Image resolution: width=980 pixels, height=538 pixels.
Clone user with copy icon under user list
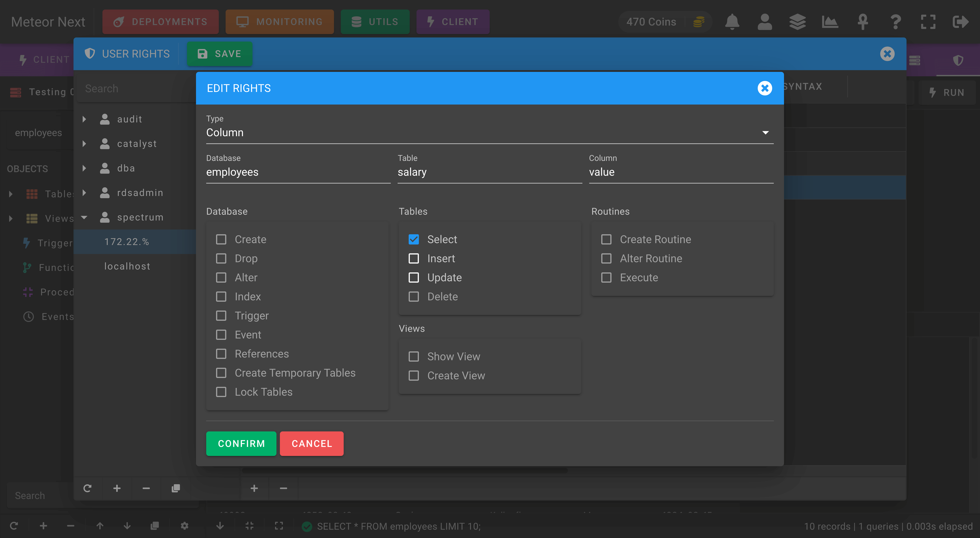[175, 488]
